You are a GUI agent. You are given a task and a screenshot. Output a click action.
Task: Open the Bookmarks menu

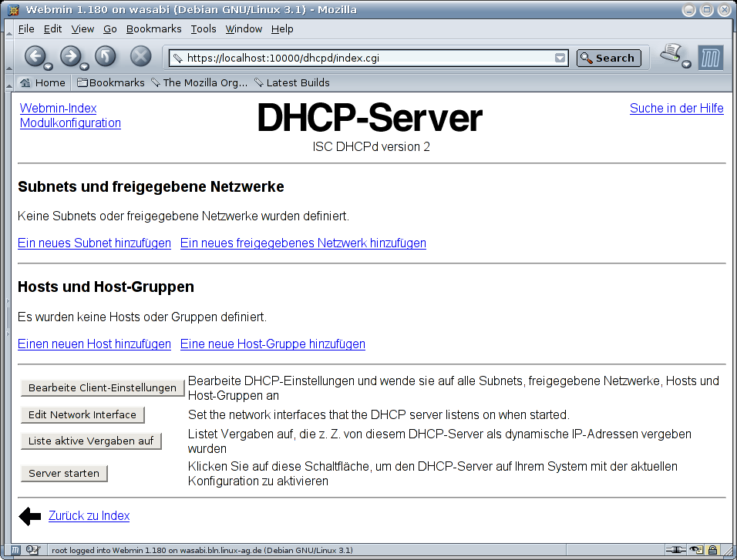(x=153, y=29)
